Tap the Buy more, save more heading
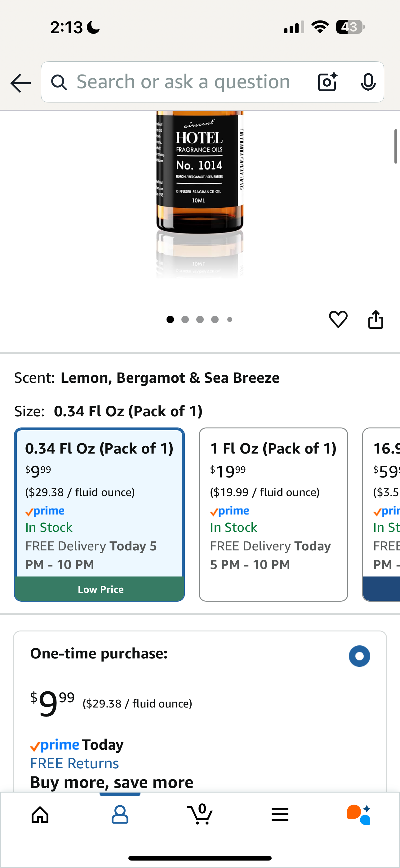The width and height of the screenshot is (400, 868). tap(112, 782)
